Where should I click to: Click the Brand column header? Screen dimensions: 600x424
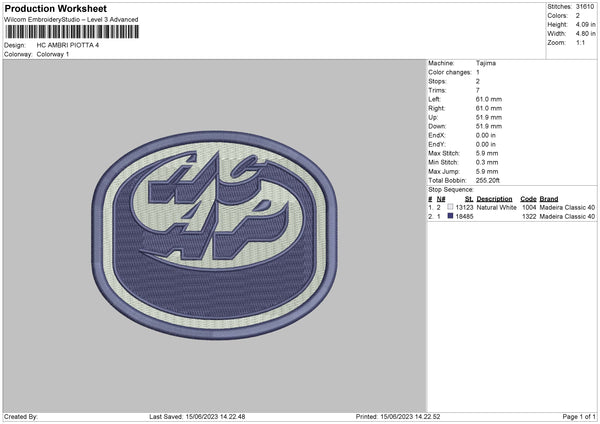[x=549, y=199]
